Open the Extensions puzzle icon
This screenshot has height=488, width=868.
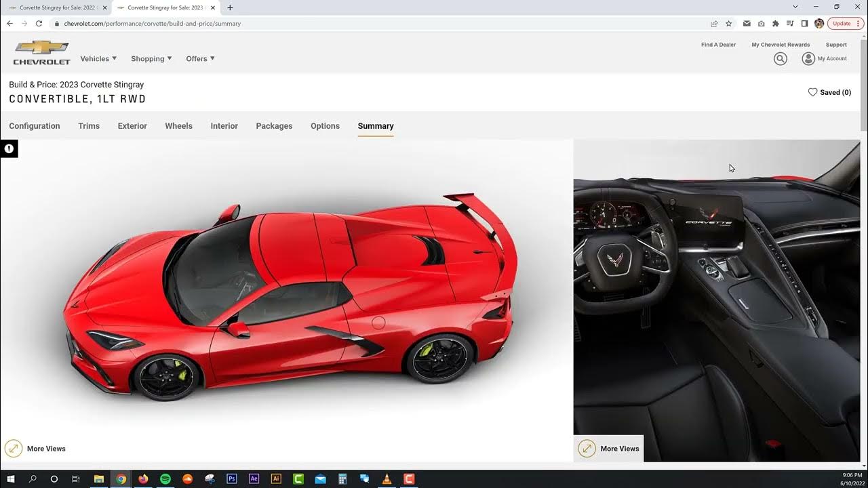point(776,23)
